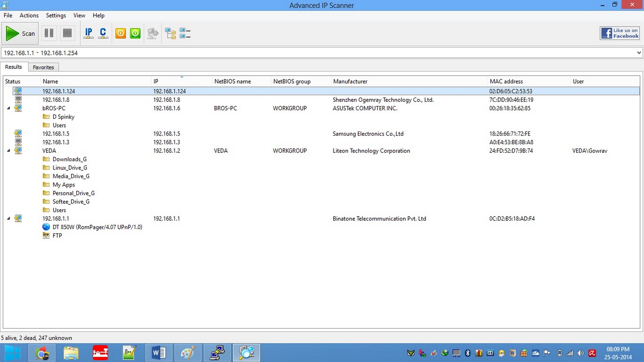Screen dimensions: 644x362
Task: Expand the VEDA device tree node
Action: coord(8,150)
